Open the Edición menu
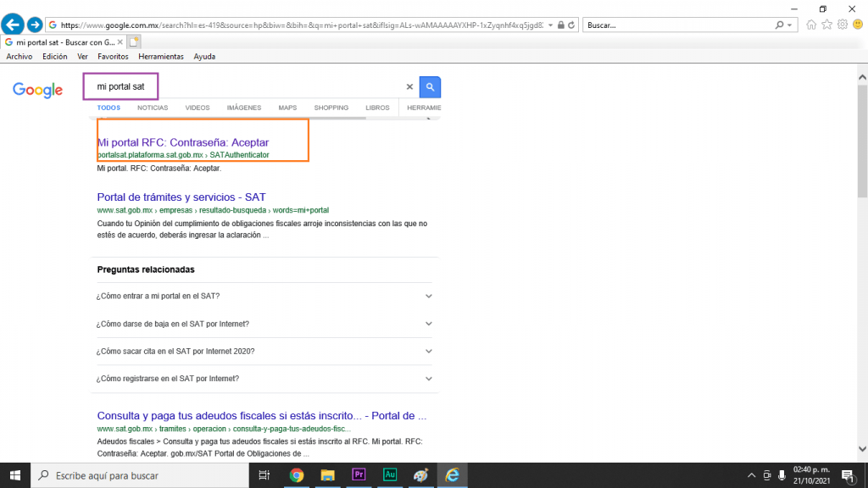The image size is (868, 488). 55,57
